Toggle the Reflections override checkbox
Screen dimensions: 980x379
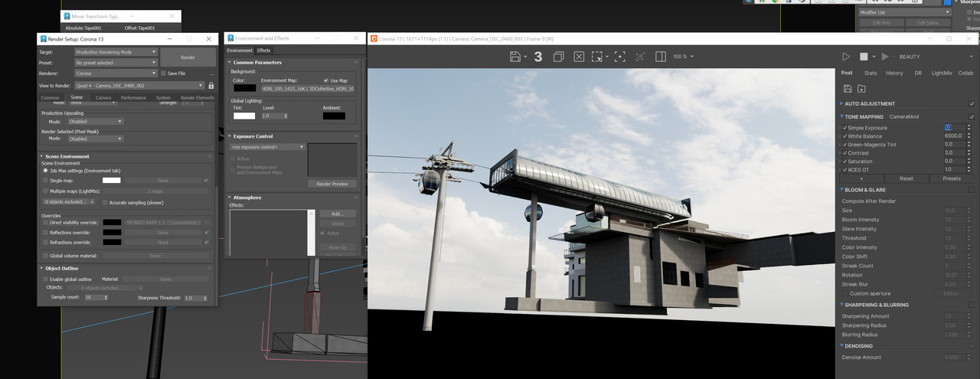(x=44, y=232)
